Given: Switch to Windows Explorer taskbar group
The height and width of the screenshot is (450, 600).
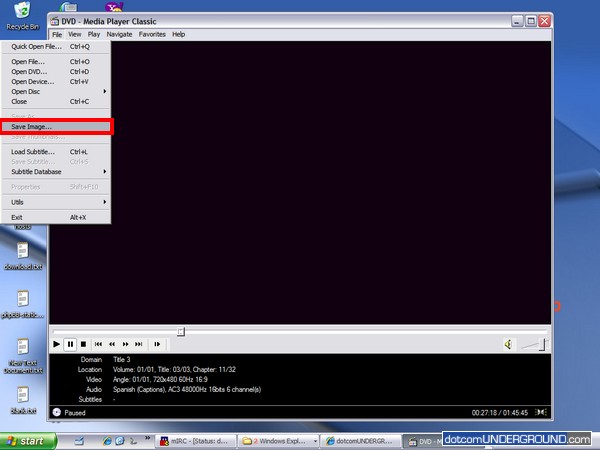Looking at the screenshot, I should (x=276, y=441).
